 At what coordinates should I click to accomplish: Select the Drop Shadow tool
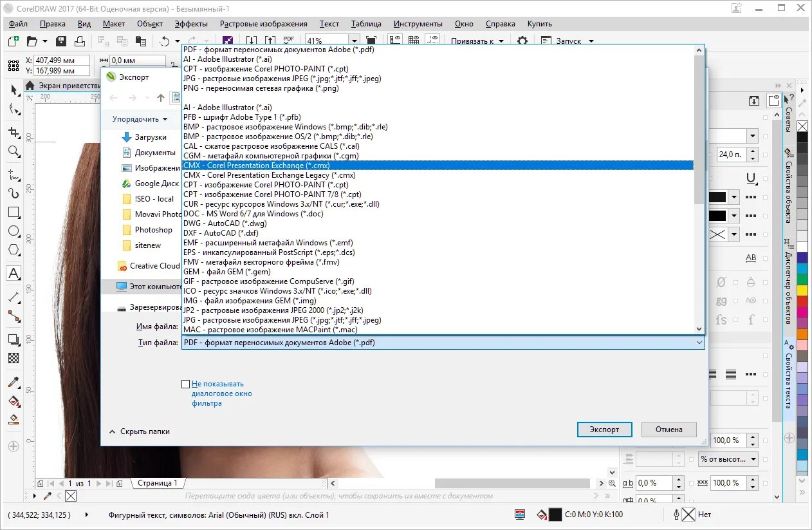coord(13,339)
